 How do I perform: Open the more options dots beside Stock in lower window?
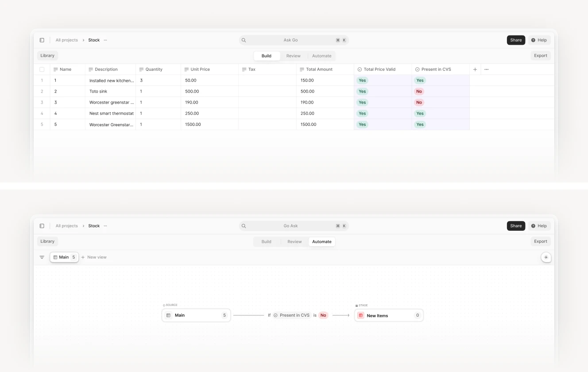[x=105, y=226]
